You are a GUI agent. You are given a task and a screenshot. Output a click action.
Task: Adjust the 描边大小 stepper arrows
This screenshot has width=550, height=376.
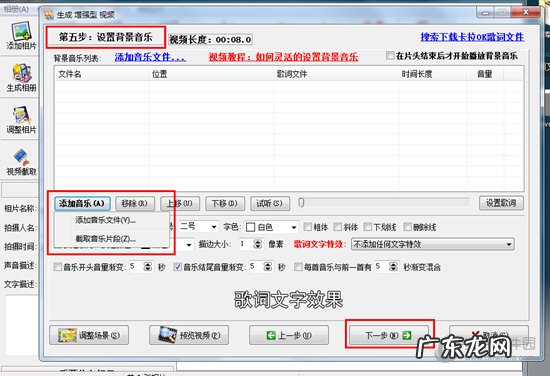click(258, 244)
